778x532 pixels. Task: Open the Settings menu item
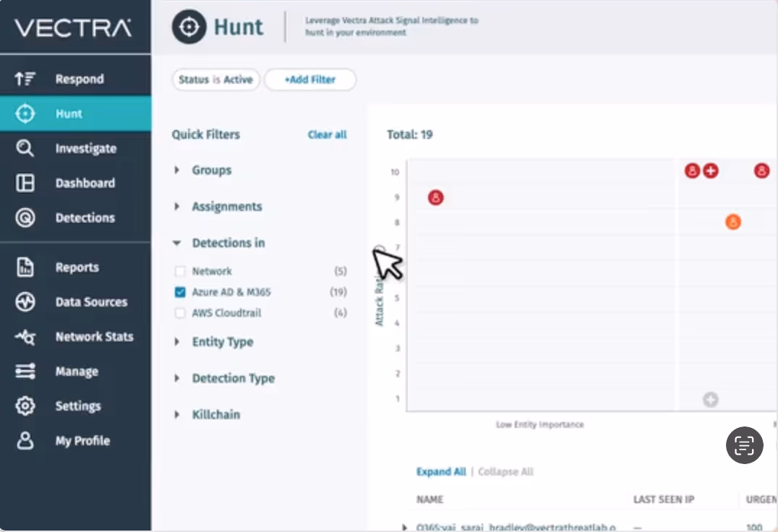click(75, 406)
